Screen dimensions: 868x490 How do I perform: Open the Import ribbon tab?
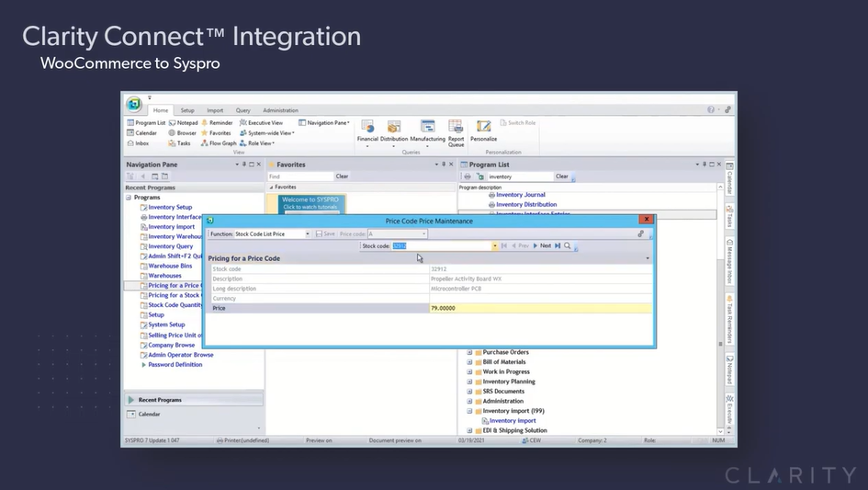(215, 110)
